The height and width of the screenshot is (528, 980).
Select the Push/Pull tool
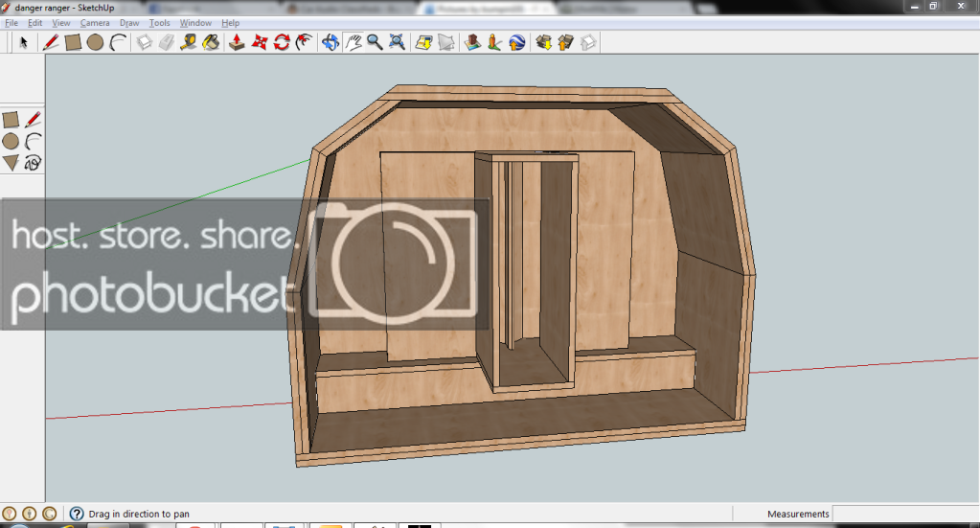(x=237, y=42)
